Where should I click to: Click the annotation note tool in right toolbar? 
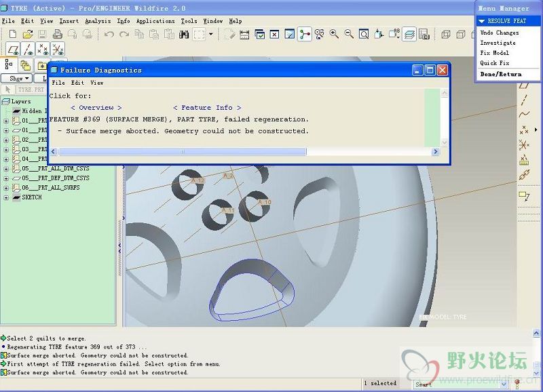click(524, 196)
